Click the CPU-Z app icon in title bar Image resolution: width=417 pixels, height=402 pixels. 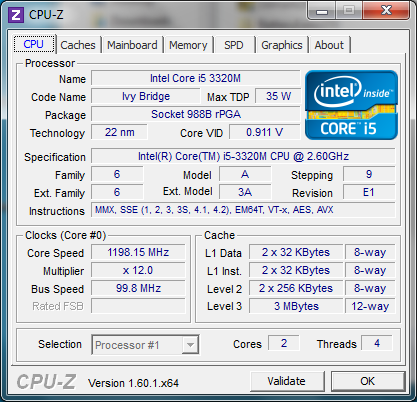pyautogui.click(x=16, y=15)
